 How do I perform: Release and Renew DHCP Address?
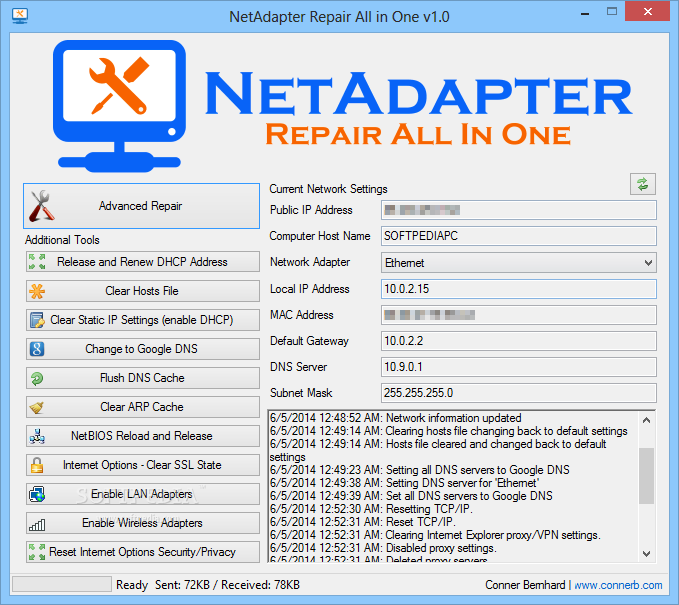point(143,262)
